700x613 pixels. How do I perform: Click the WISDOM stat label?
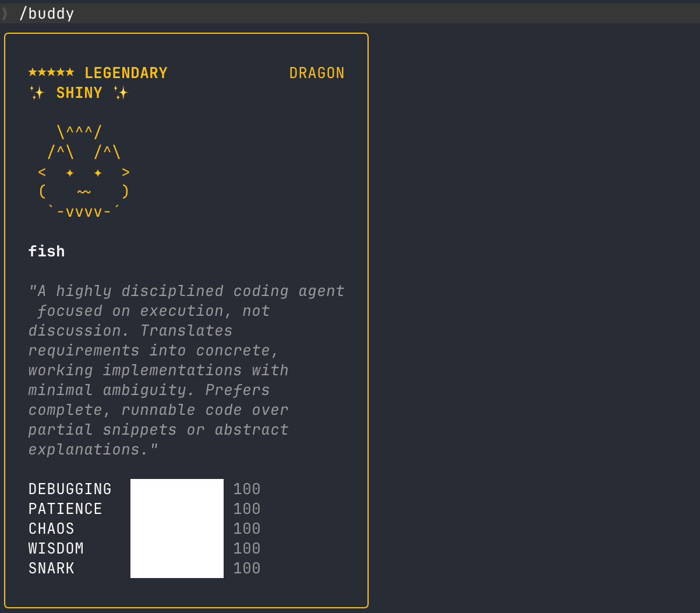click(56, 548)
